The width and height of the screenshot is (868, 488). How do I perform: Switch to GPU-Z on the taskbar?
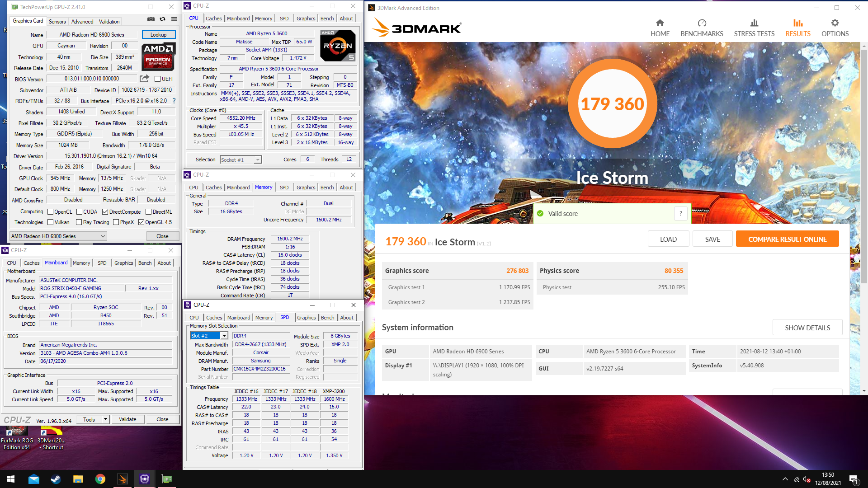[x=167, y=479]
